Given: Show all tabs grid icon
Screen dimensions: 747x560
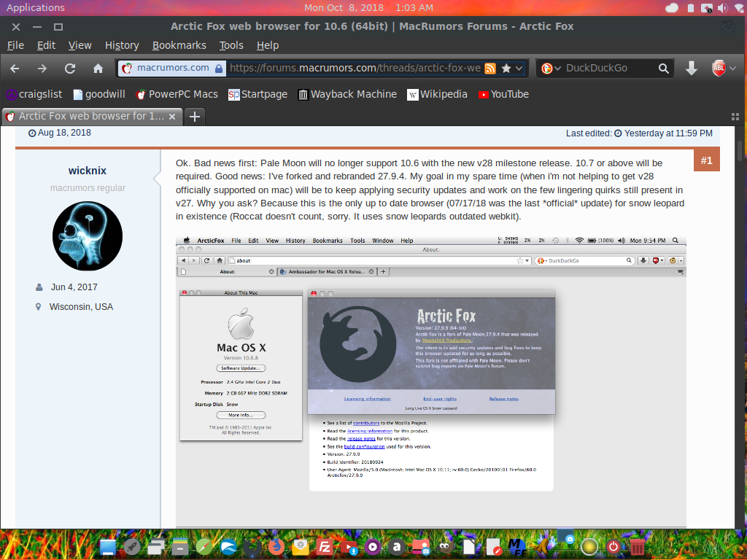Looking at the screenshot, I should [735, 117].
